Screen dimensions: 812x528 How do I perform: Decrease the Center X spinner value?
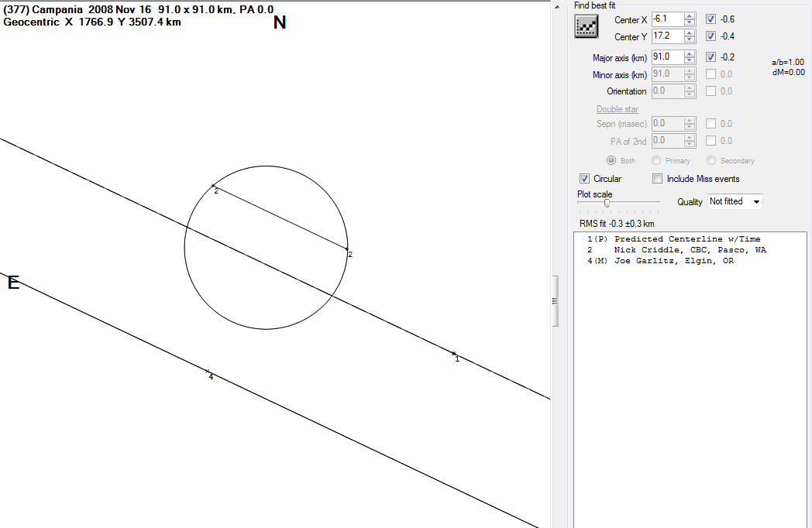click(690, 22)
